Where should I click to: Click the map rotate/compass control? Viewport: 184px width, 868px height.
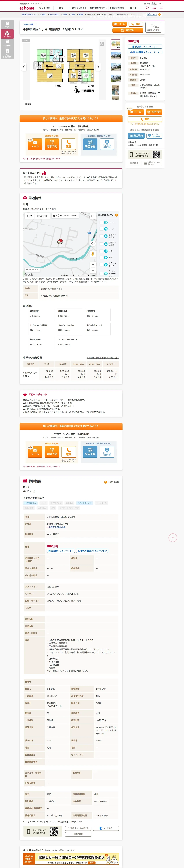(93, 244)
